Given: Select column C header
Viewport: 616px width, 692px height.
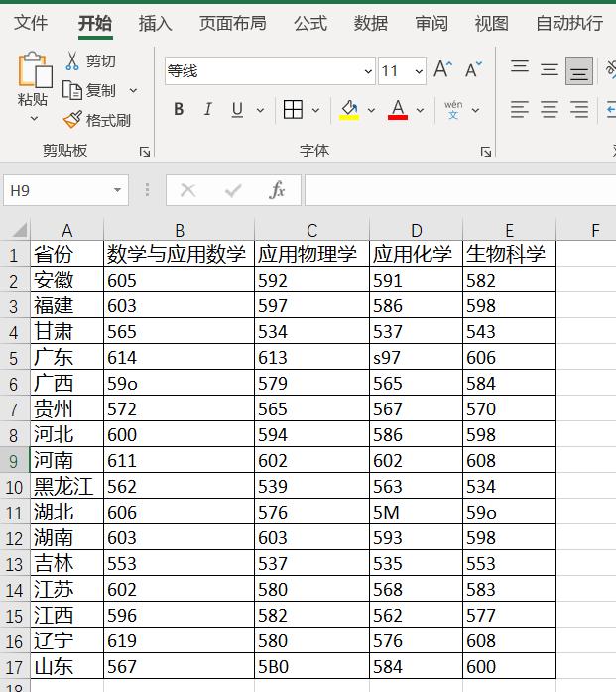Looking at the screenshot, I should 311,230.
